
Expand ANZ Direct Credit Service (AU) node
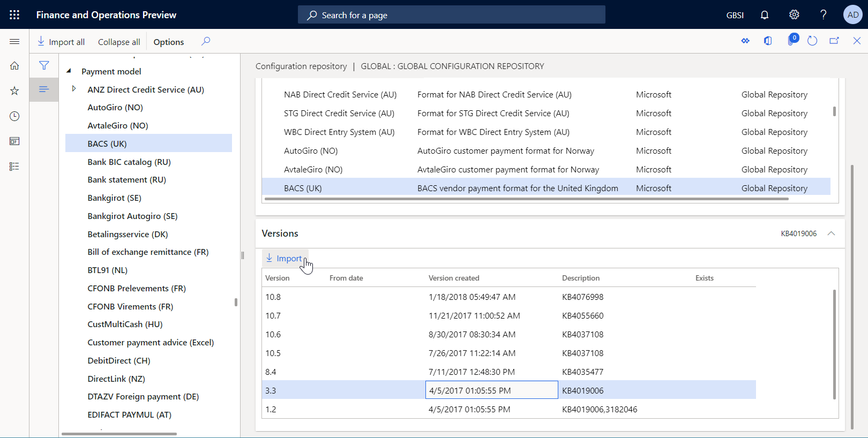click(74, 89)
